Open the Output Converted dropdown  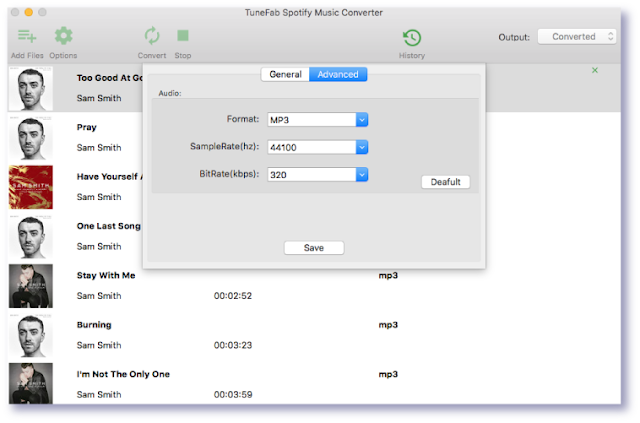click(x=577, y=37)
